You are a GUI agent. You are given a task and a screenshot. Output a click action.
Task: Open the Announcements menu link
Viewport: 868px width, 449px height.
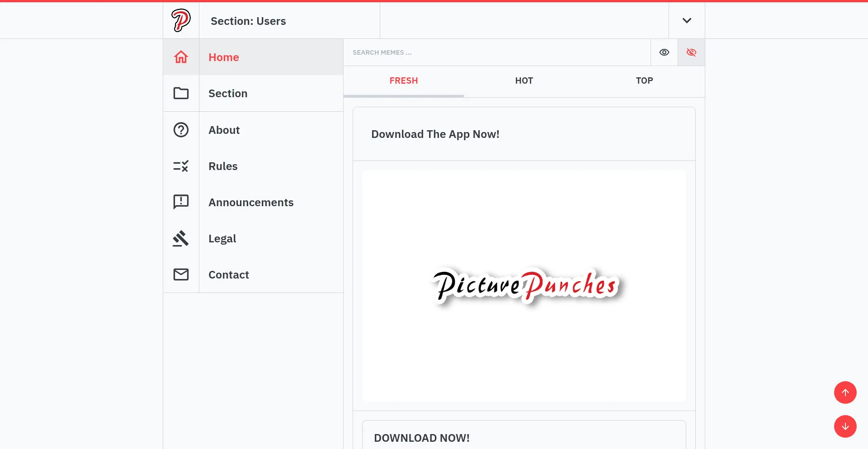click(x=251, y=202)
